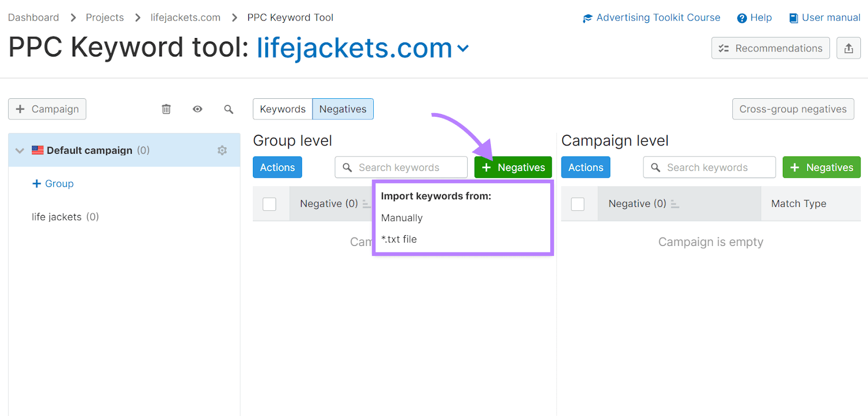This screenshot has height=416, width=868.
Task: Click the Help question mark icon
Action: pos(742,18)
